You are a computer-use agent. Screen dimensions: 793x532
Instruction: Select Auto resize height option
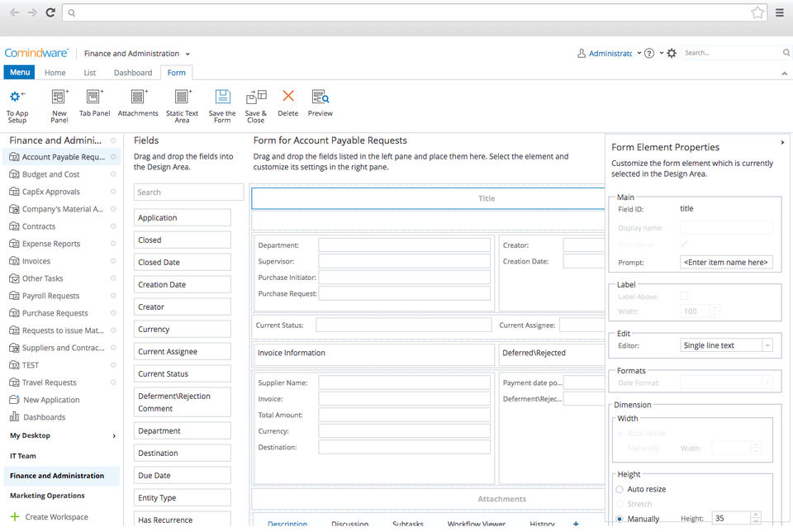[620, 489]
